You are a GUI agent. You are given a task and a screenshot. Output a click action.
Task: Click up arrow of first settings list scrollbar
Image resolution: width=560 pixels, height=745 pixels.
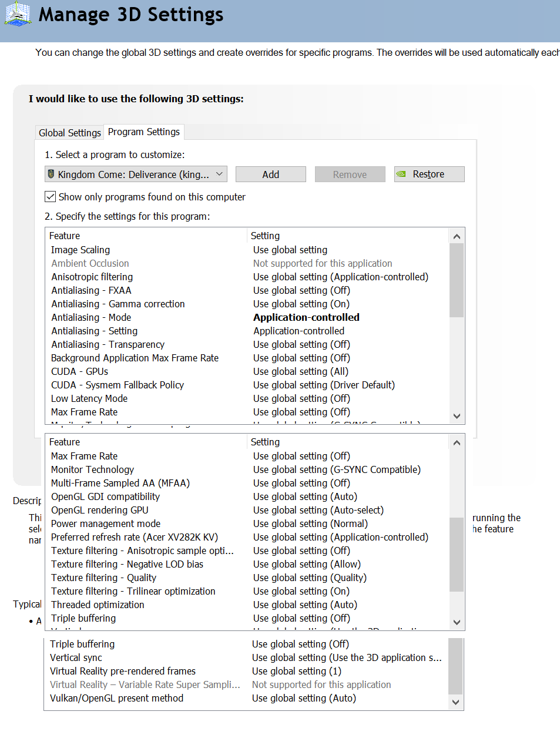457,236
